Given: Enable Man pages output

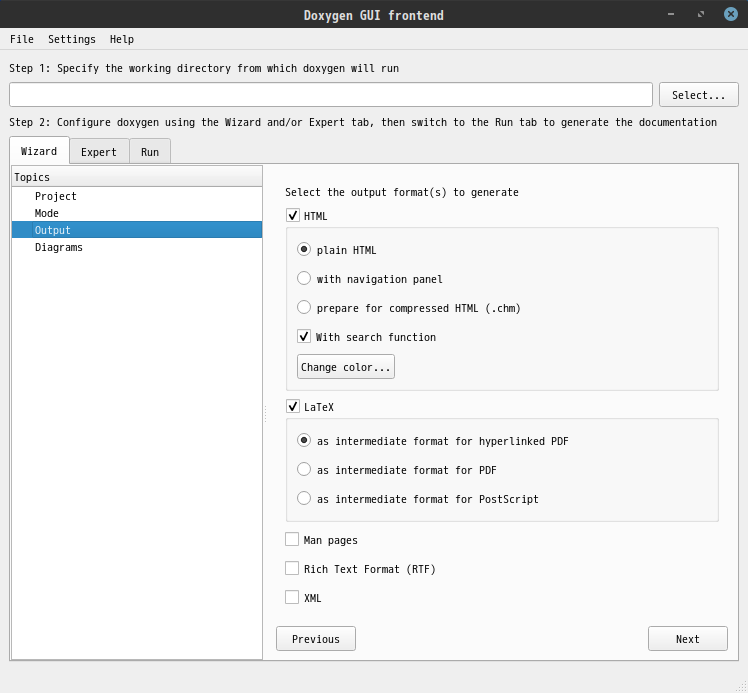Looking at the screenshot, I should point(292,539).
